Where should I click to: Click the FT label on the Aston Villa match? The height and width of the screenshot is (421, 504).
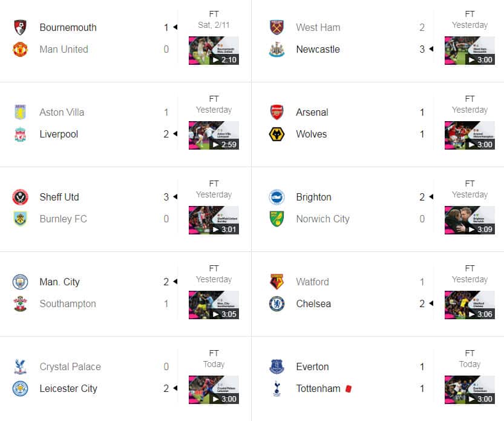coord(213,98)
